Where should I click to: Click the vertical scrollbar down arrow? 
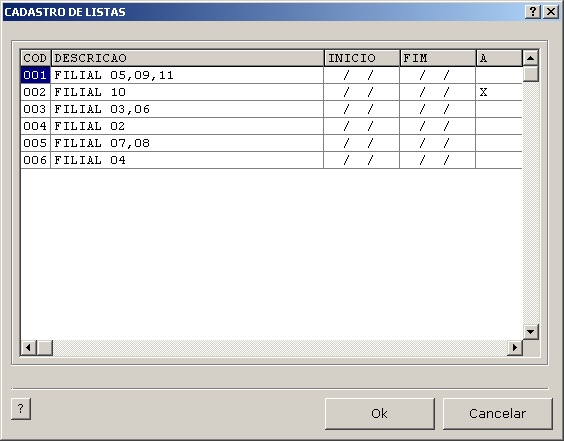[x=531, y=331]
